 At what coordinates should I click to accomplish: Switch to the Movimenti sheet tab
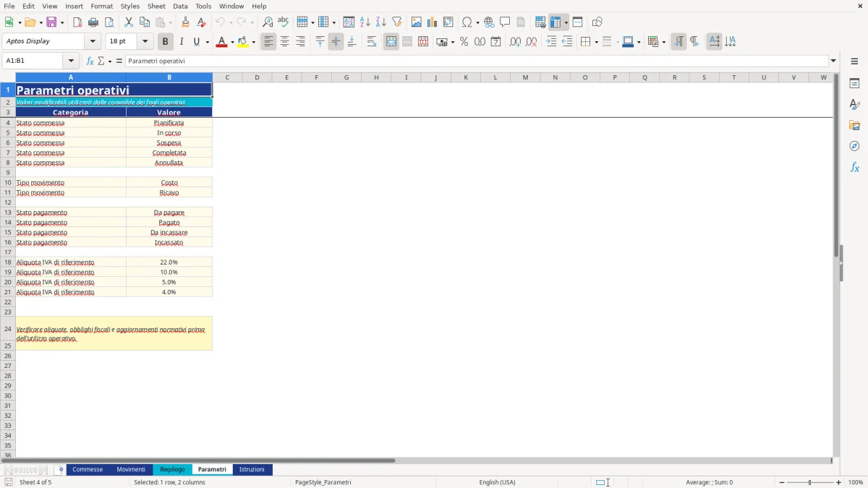coord(131,469)
